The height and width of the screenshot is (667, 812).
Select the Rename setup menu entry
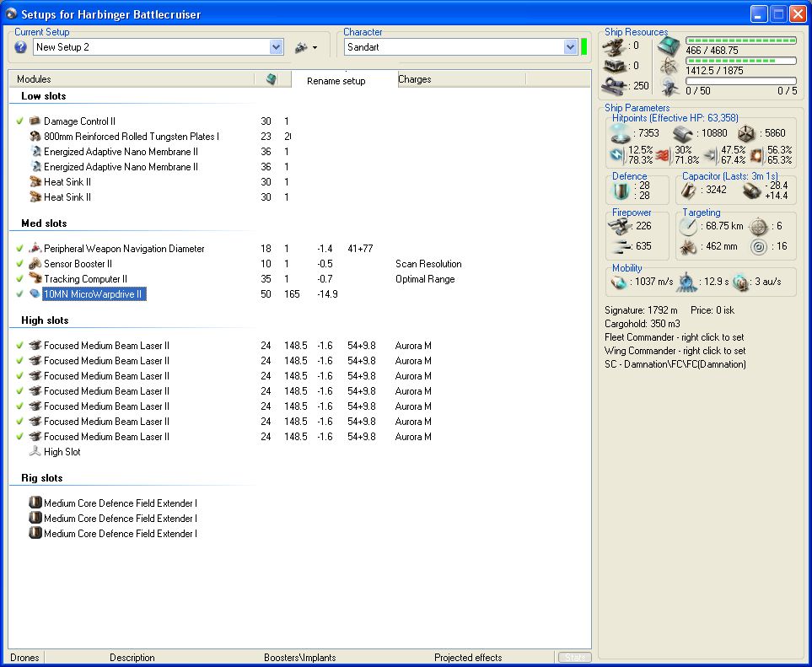(336, 81)
